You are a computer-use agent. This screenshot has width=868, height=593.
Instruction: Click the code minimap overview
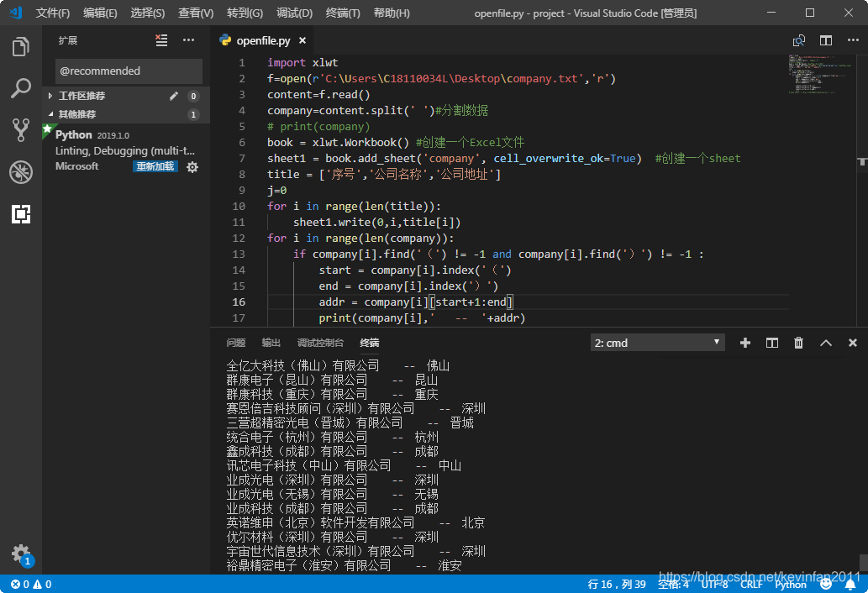pyautogui.click(x=821, y=74)
